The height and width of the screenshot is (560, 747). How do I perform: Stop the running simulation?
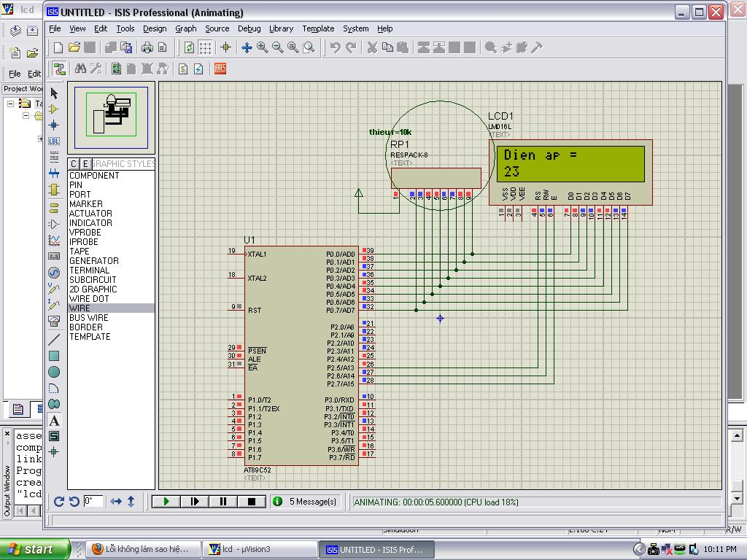click(252, 502)
